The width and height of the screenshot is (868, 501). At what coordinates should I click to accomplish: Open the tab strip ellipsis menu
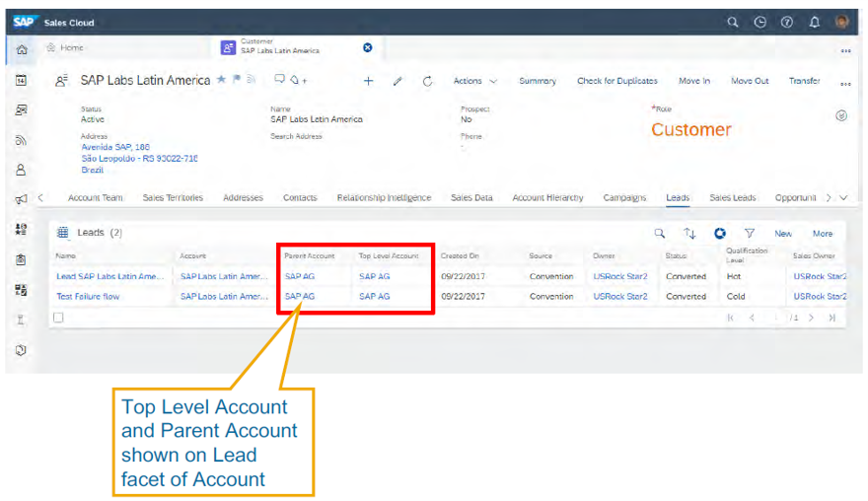pos(845,50)
